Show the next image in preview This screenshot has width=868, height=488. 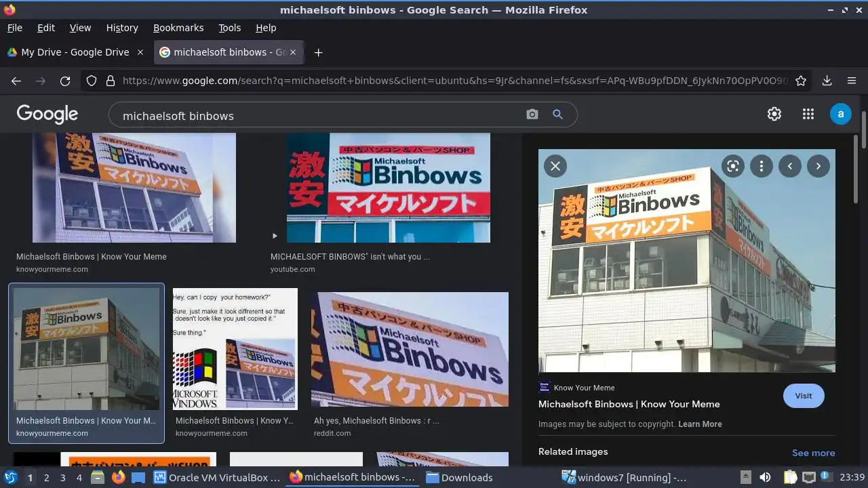point(818,166)
